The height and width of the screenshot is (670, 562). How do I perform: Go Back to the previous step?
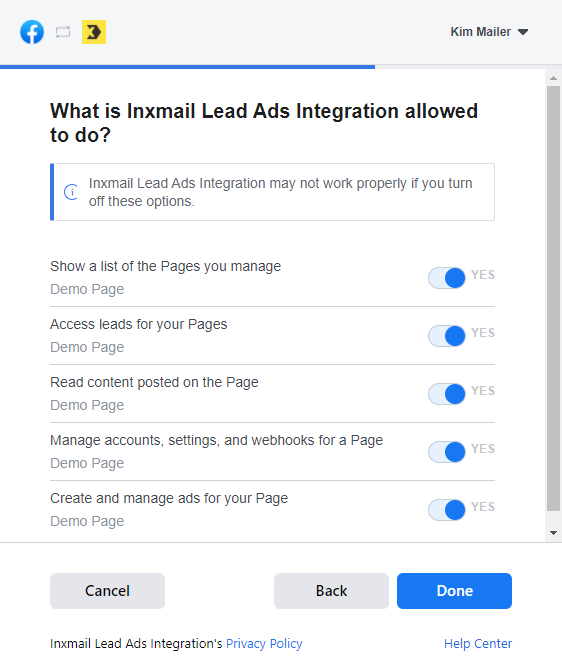[x=331, y=591]
